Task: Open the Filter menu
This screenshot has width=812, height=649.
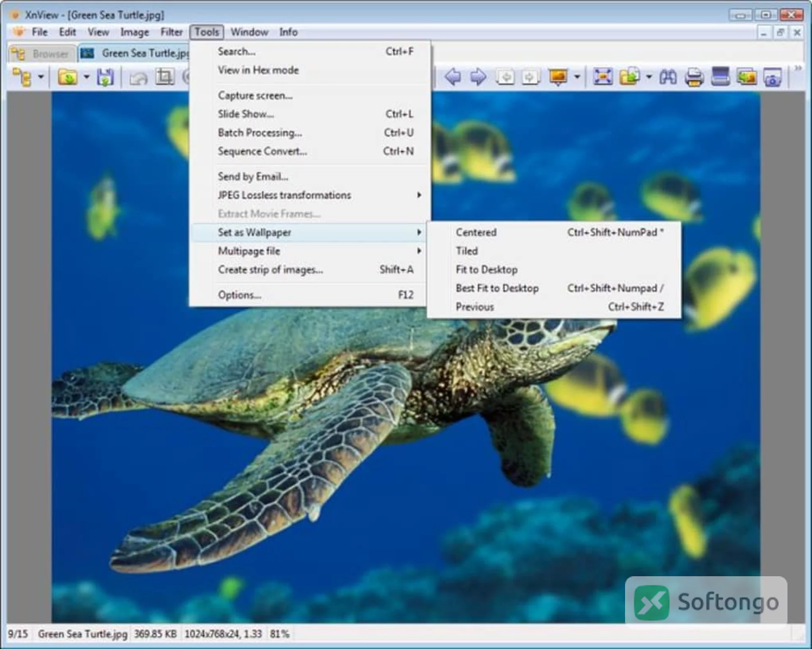Action: pos(171,32)
